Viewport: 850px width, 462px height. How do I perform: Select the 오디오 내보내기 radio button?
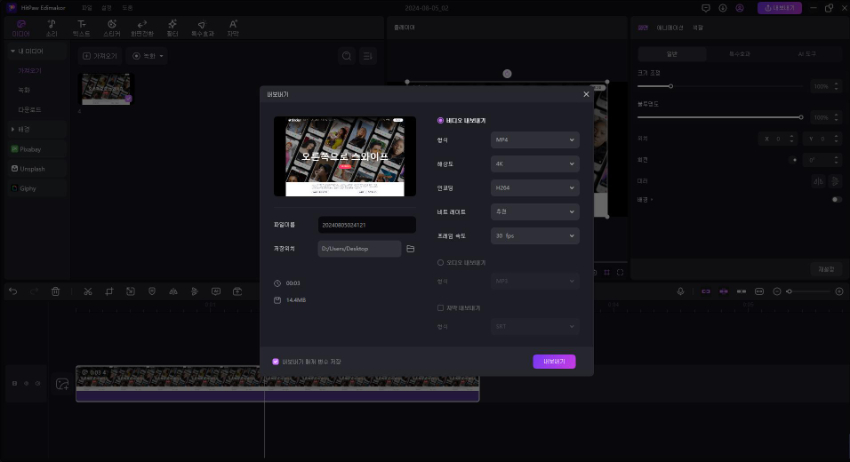click(440, 262)
